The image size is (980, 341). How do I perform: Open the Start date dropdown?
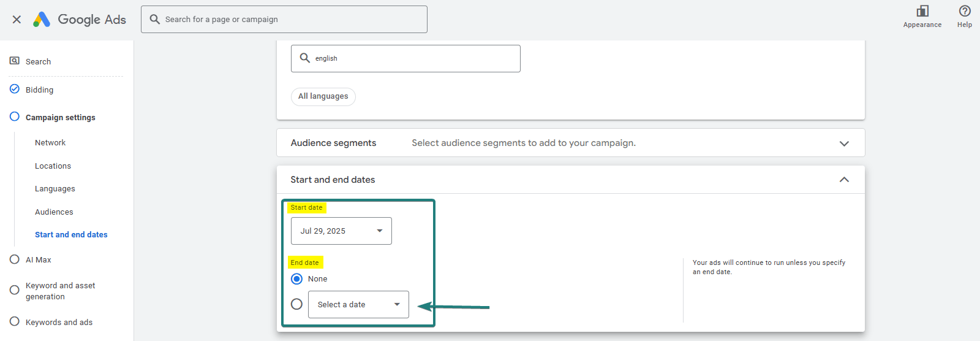tap(341, 231)
